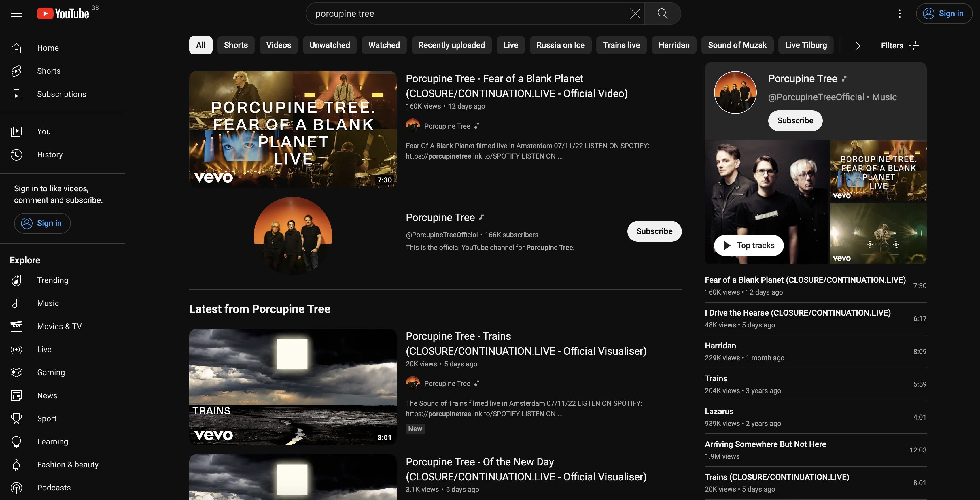Play Fear of a Blank Planet track in list
This screenshot has width=980, height=500.
[x=815, y=286]
